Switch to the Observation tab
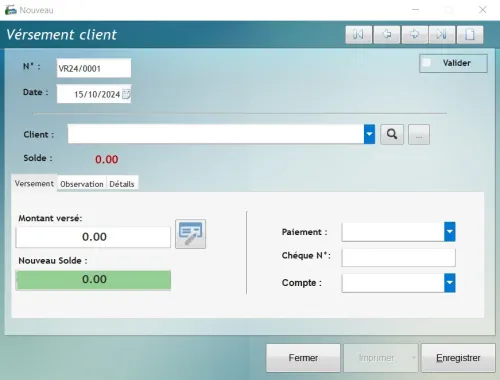The width and height of the screenshot is (500, 380). pyautogui.click(x=82, y=184)
